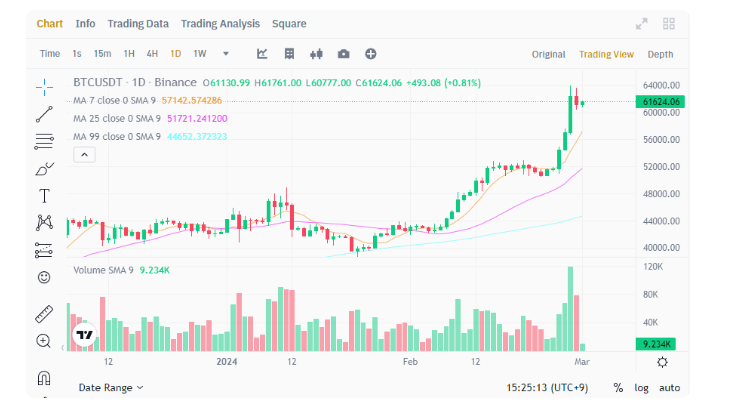Switch to Depth chart
Viewport: 729px width, 416px height.
(x=660, y=54)
